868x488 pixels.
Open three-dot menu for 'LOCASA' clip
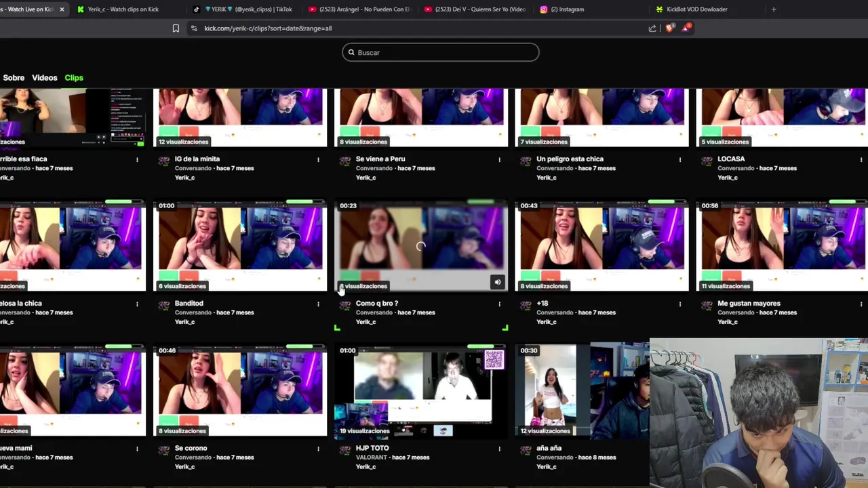(861, 160)
